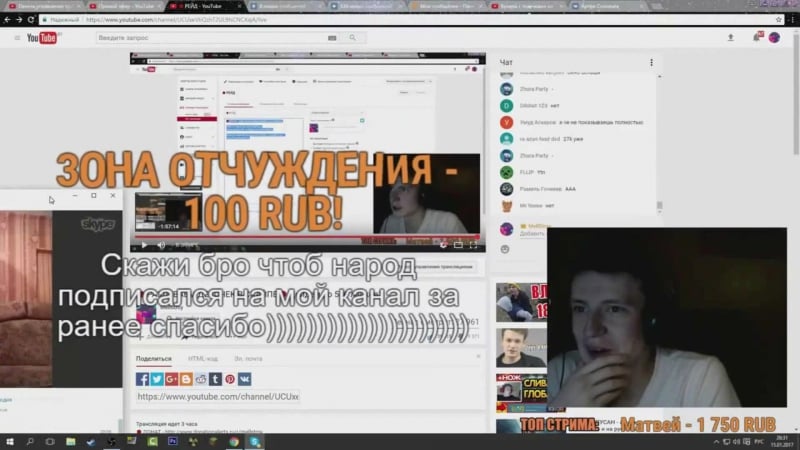Share on Reddit icon
Image resolution: width=800 pixels, height=450 pixels.
point(201,379)
